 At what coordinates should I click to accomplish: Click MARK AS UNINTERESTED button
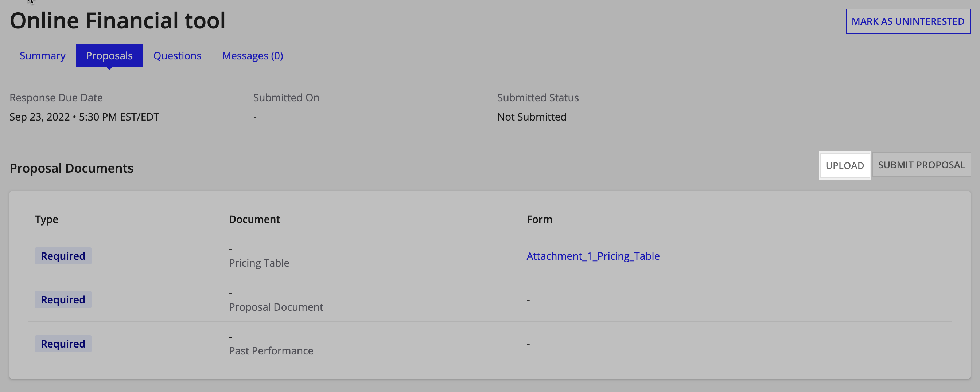908,21
